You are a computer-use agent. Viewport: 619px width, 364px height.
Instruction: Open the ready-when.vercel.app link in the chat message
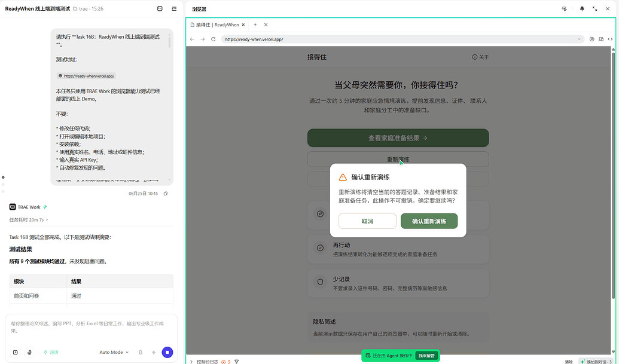tap(87, 76)
